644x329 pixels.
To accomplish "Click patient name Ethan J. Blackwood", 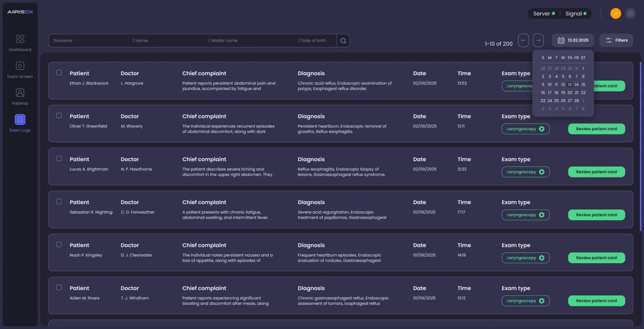I will point(89,83).
